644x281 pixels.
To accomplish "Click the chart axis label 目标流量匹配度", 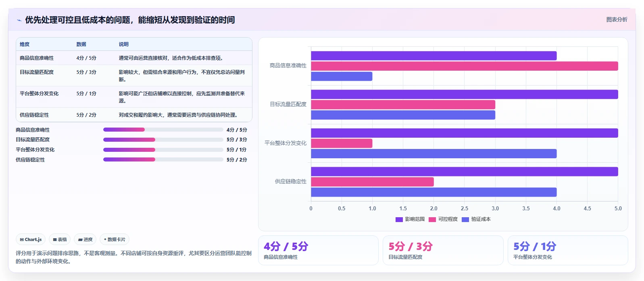I will [288, 104].
